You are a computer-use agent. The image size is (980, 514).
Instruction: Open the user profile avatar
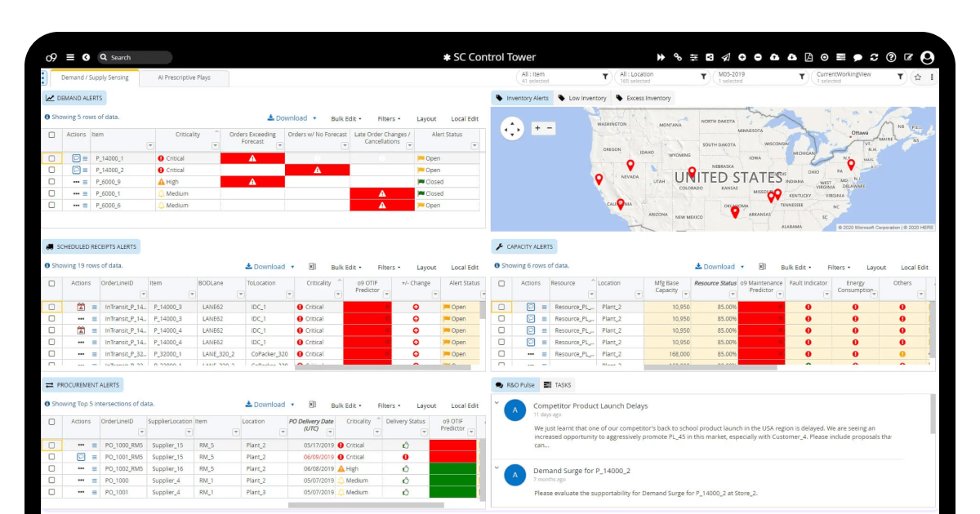(927, 57)
